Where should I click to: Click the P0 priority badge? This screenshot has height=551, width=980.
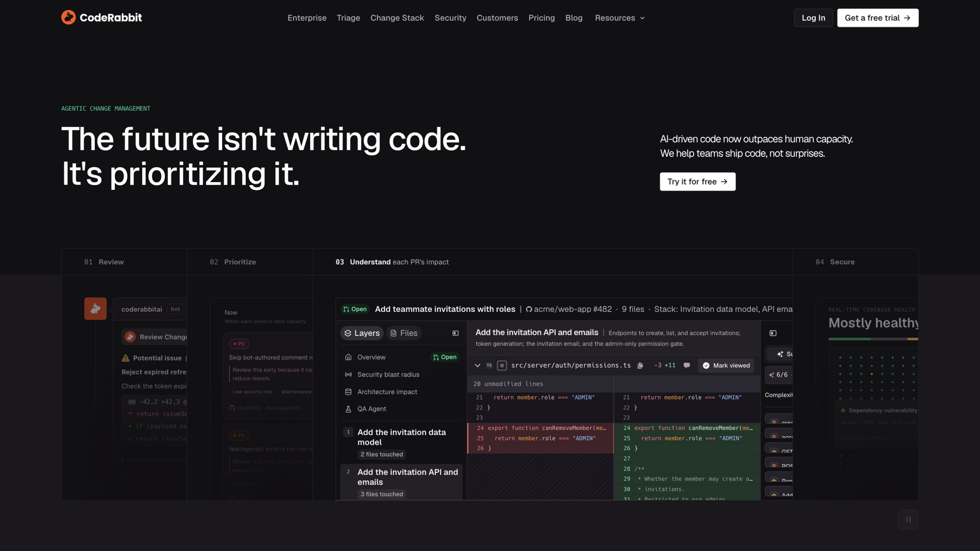pyautogui.click(x=239, y=344)
